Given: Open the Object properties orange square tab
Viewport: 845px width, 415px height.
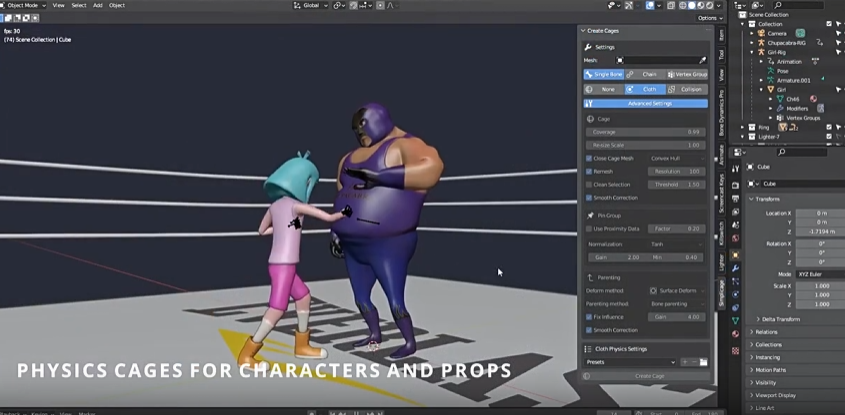Looking at the screenshot, I should tap(735, 254).
